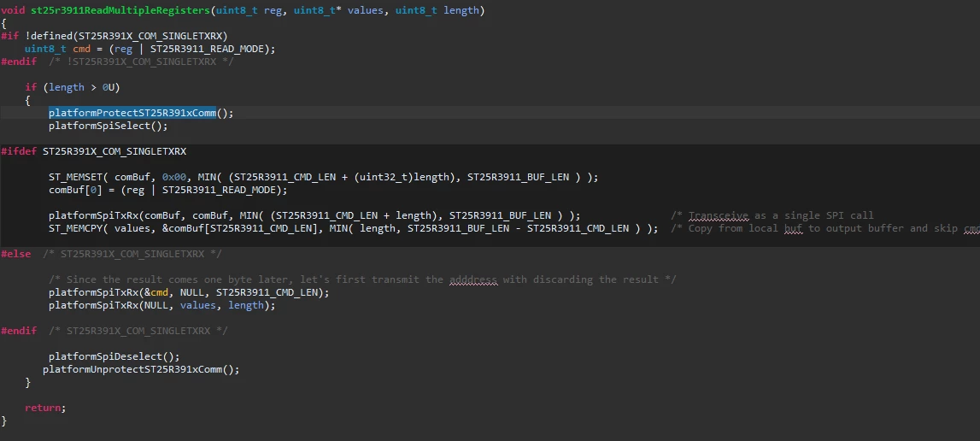
Task: Click the return statement
Action: pyautogui.click(x=45, y=408)
